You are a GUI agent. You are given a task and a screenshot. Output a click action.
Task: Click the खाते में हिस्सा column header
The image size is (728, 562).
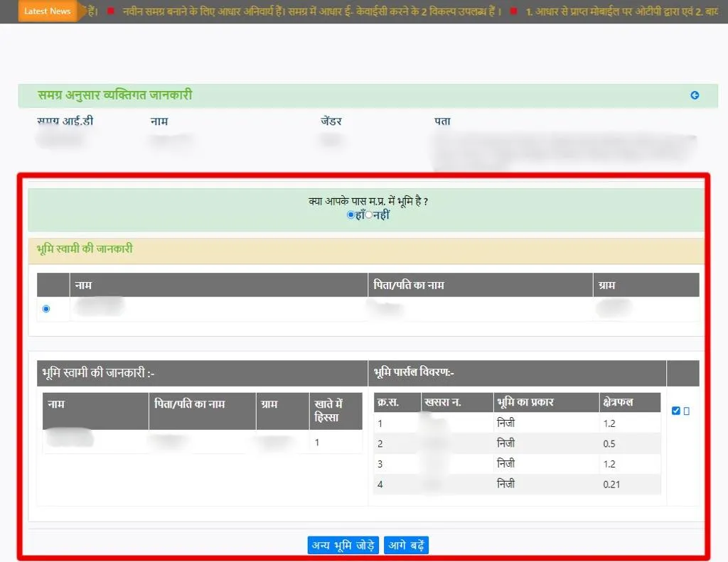(336, 411)
